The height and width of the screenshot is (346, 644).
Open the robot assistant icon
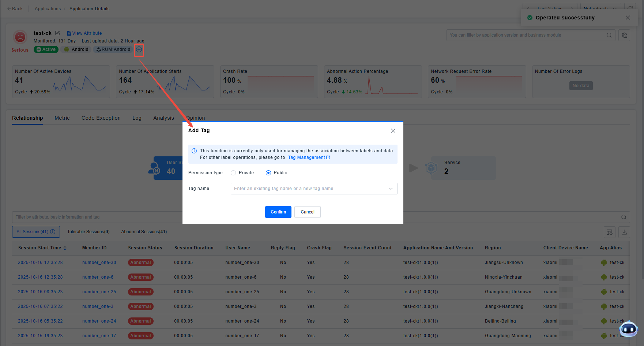point(629,329)
